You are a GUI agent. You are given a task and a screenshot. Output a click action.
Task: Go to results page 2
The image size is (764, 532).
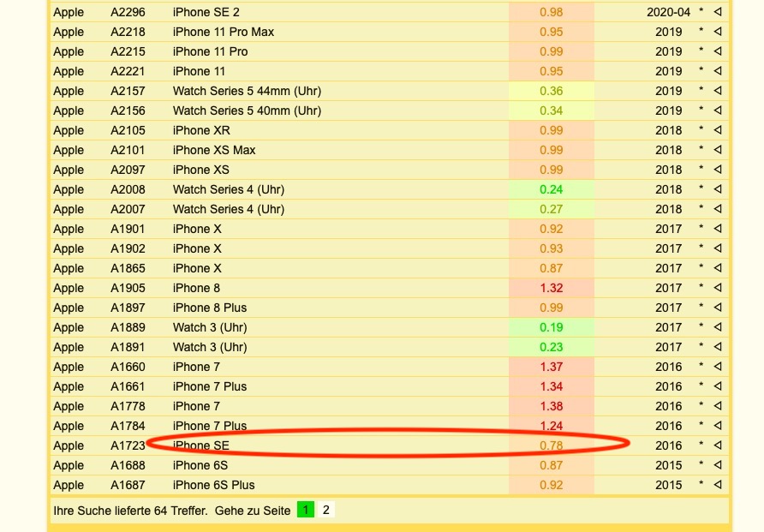[326, 510]
